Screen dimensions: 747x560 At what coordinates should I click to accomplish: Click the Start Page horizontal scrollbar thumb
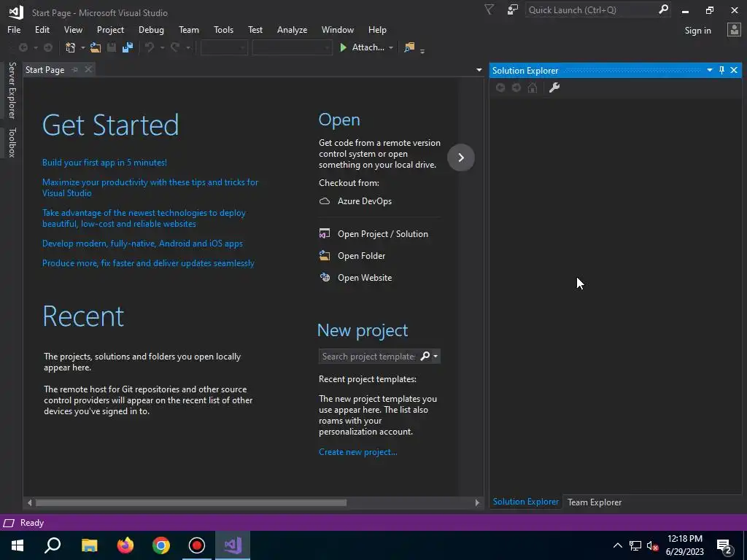click(191, 502)
